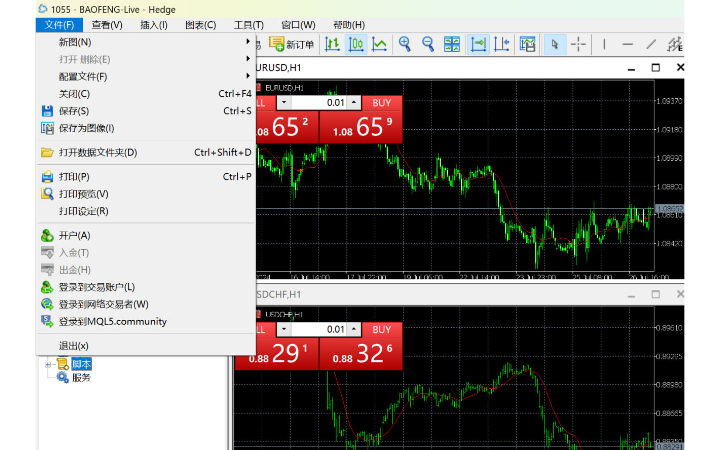Maximize the USDCHF,H1 chart window
This screenshot has height=450, width=720.
[x=656, y=294]
